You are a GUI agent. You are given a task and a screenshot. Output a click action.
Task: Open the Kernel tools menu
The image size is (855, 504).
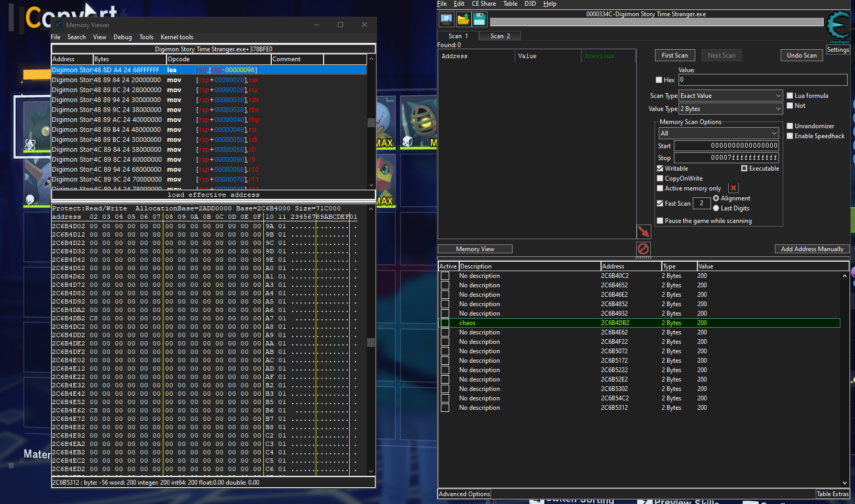pos(176,37)
